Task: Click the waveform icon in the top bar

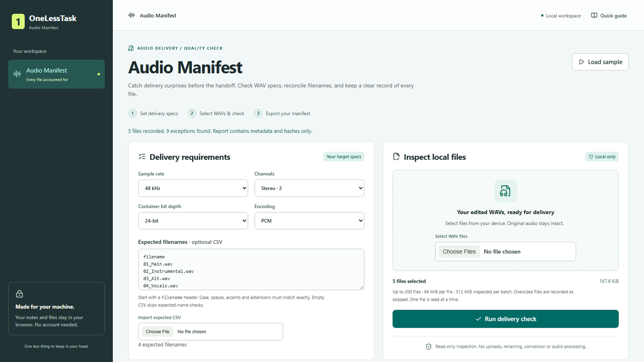Action: tap(131, 15)
